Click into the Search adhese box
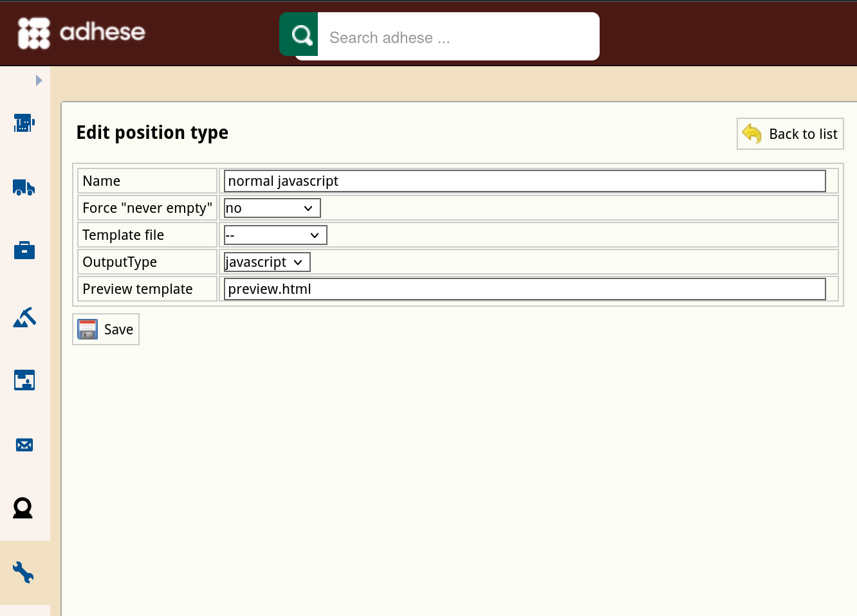 tap(458, 37)
